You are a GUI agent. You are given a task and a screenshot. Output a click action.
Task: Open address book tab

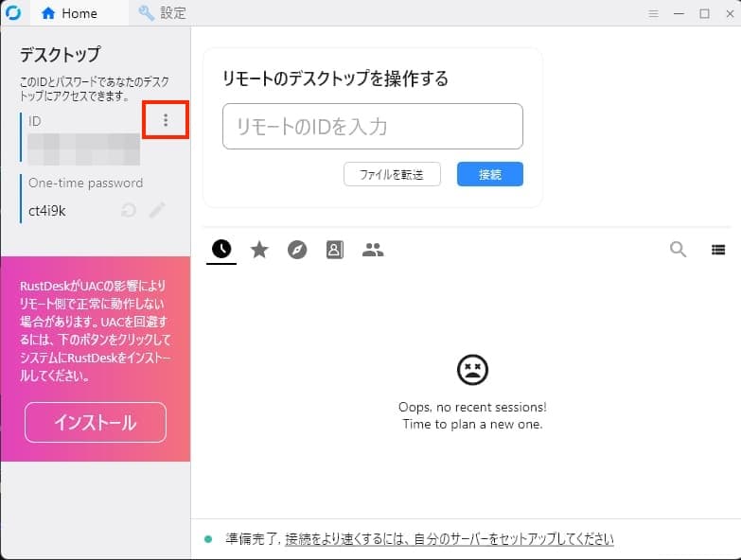coord(335,250)
